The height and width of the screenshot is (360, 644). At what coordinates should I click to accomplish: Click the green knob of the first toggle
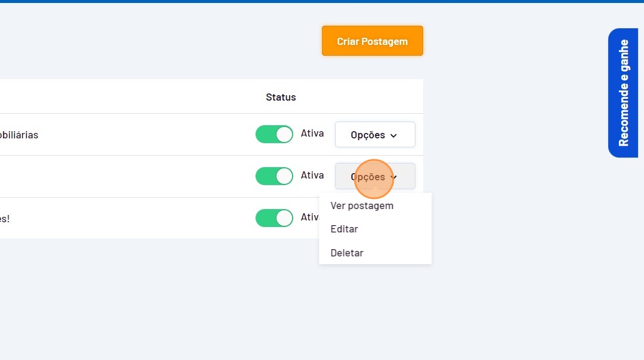pos(284,135)
